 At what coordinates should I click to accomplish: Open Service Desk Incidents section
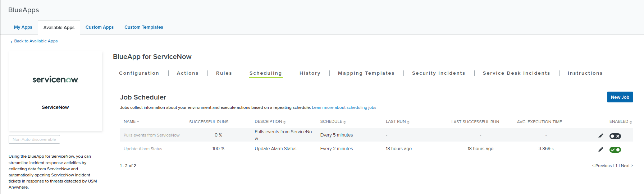516,73
